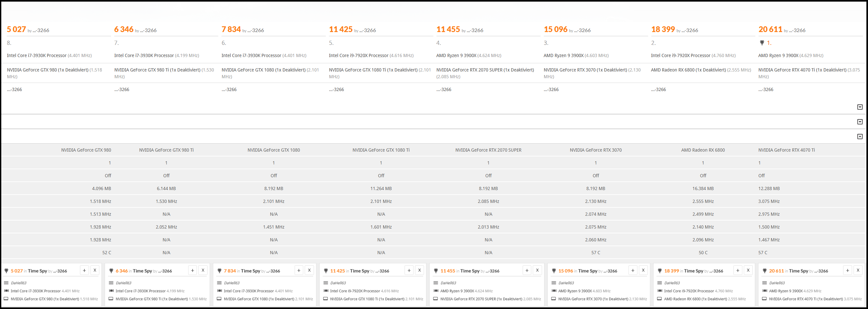Click CPU icon on the 11 455 card
Image resolution: width=868 pixels, height=309 pixels.
tap(436, 291)
